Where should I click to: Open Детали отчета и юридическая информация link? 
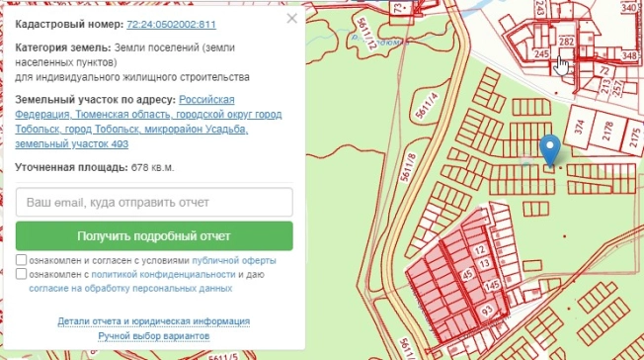[154, 320]
